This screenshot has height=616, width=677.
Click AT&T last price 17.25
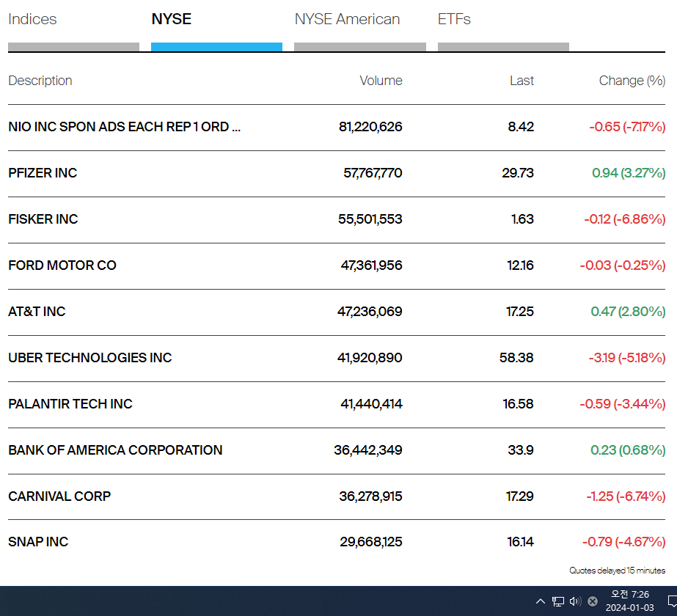[520, 312]
